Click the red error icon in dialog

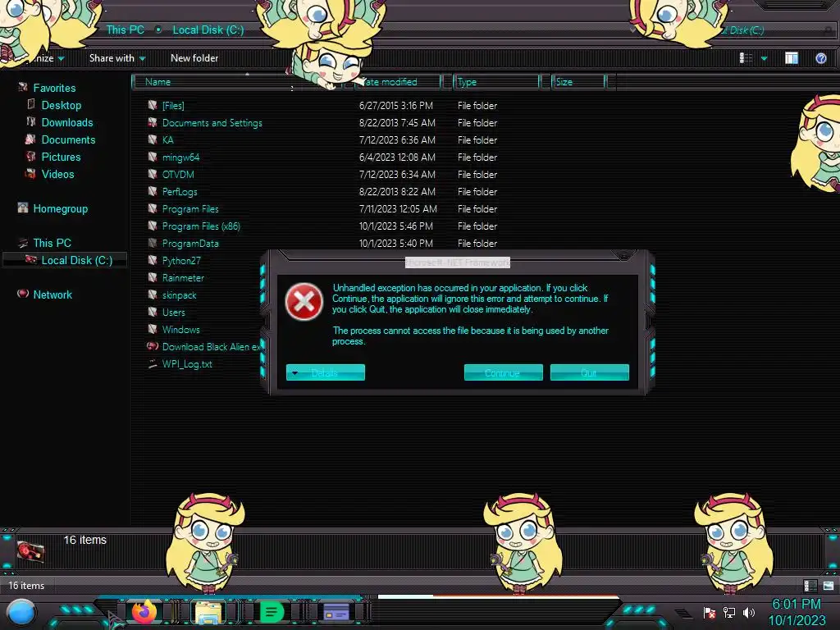click(304, 302)
